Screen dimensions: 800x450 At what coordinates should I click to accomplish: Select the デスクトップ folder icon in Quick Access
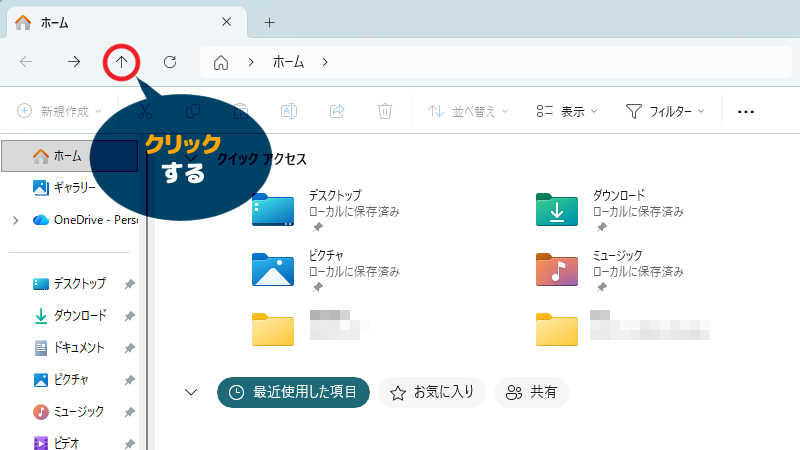click(x=273, y=210)
